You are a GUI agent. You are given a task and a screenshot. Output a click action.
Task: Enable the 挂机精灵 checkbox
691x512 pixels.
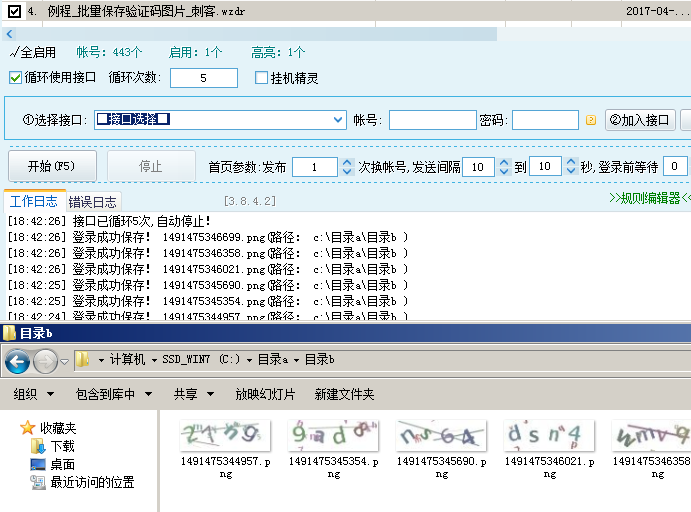click(x=262, y=78)
